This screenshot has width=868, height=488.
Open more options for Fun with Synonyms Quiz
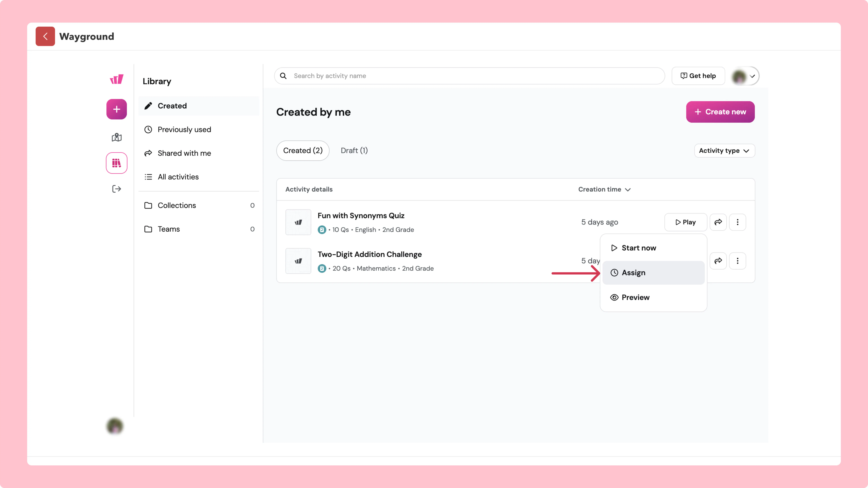[x=738, y=222]
